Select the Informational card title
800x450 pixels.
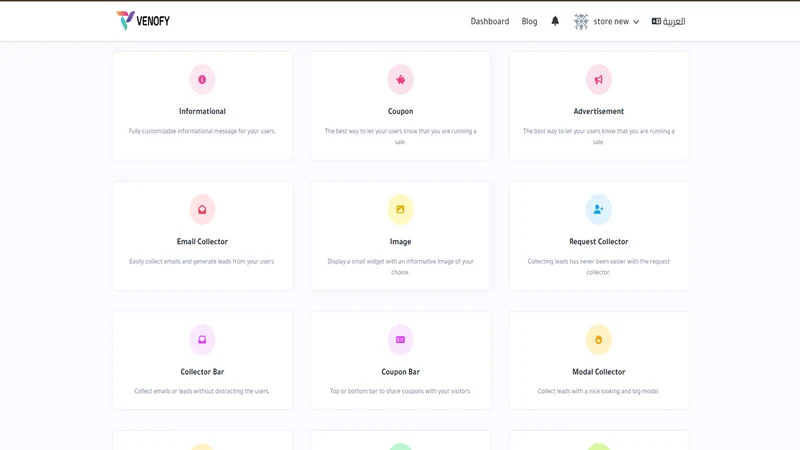click(x=202, y=111)
